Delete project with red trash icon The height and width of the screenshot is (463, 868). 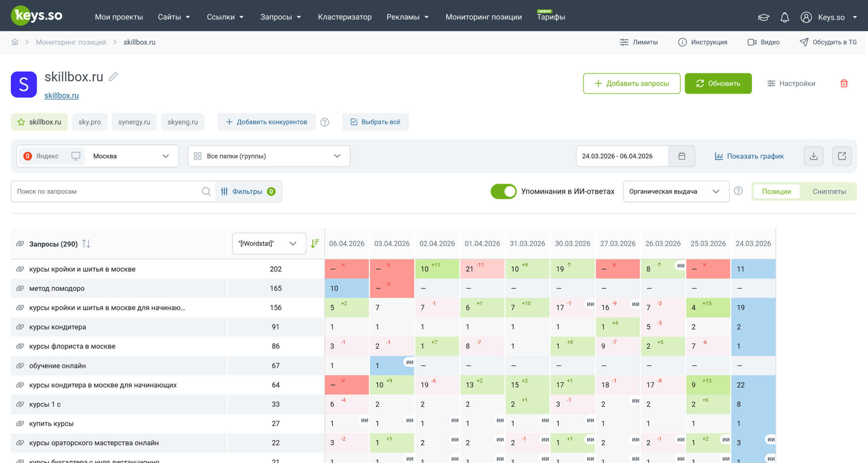(x=844, y=83)
